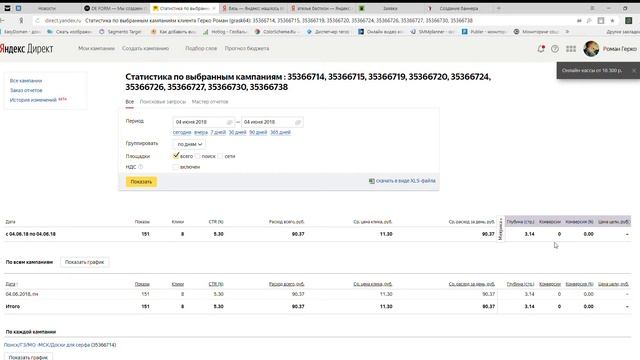Screen dimensions: 640x360
Task: Set period to 30 дней
Action: pyautogui.click(x=237, y=132)
